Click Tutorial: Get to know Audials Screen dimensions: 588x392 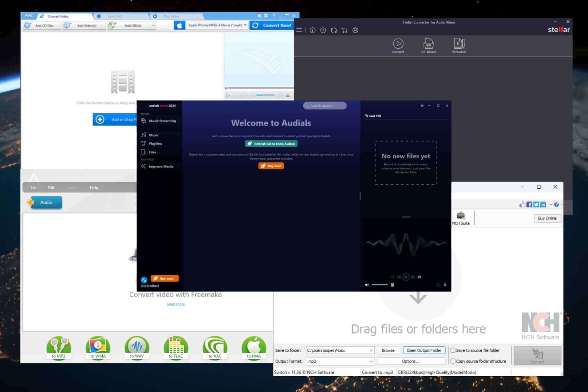point(271,144)
